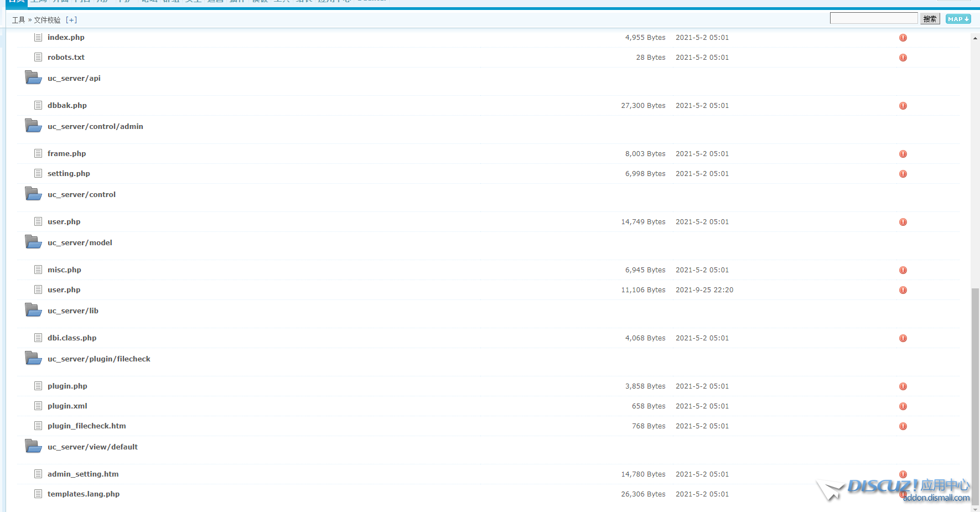Click the folder icon next to uc_server/control/admin
This screenshot has width=980, height=512.
tap(33, 126)
